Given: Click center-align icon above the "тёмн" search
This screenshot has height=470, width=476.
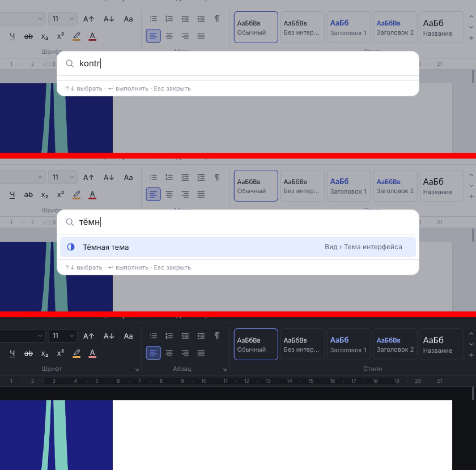Looking at the screenshot, I should click(169, 195).
